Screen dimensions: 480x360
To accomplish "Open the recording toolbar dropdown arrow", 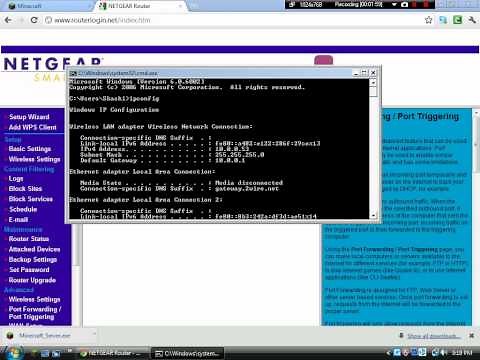I will coord(394,5).
